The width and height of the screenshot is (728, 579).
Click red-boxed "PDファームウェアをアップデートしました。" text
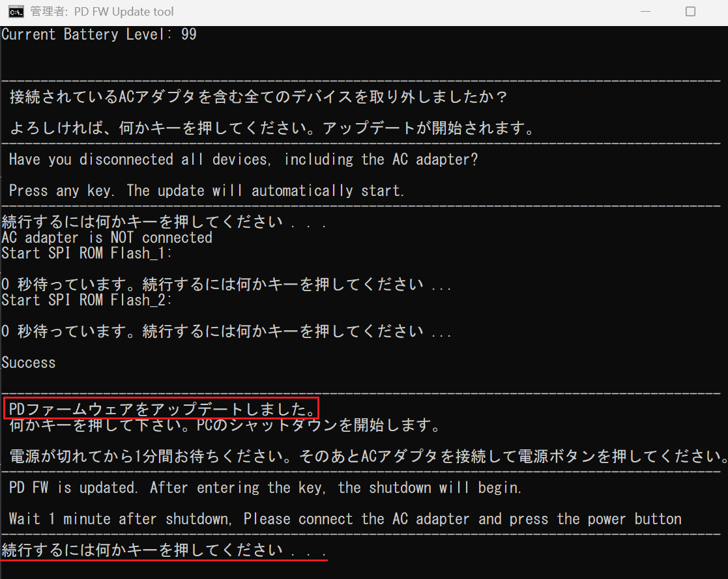pyautogui.click(x=162, y=410)
